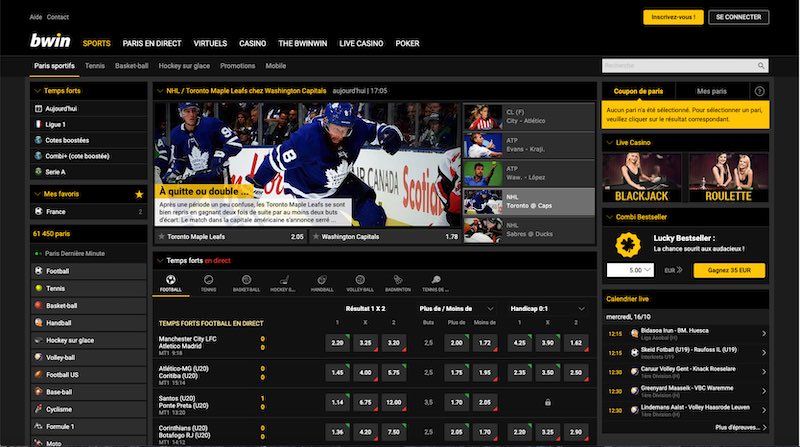This screenshot has width=800, height=447.
Task: Open the Plus d'épreuves link
Action: [x=741, y=428]
